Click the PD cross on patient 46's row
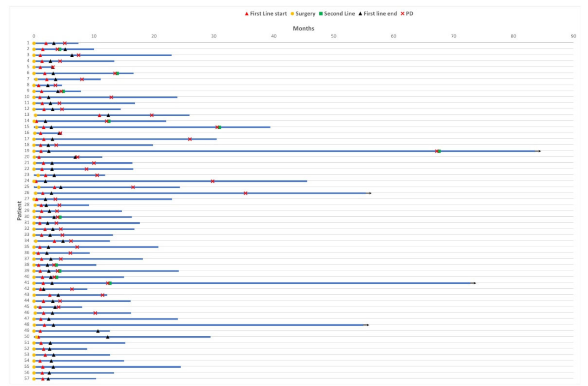The height and width of the screenshot is (386, 588). (x=95, y=313)
